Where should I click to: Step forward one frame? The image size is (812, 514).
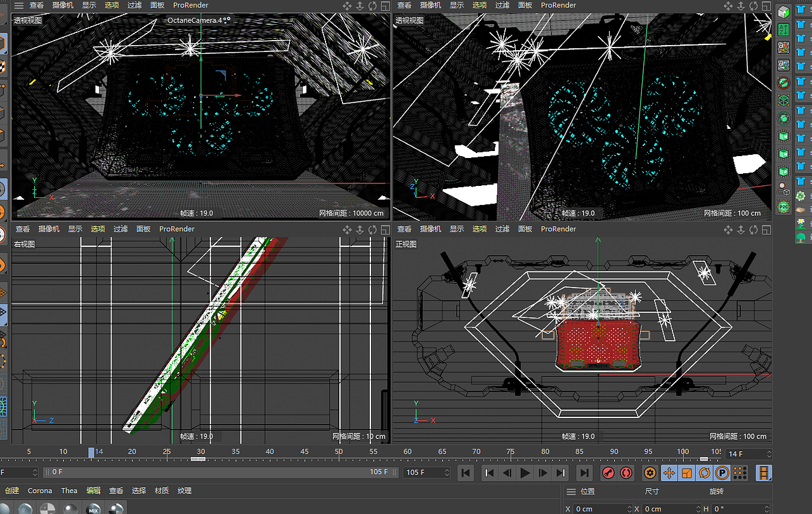542,473
